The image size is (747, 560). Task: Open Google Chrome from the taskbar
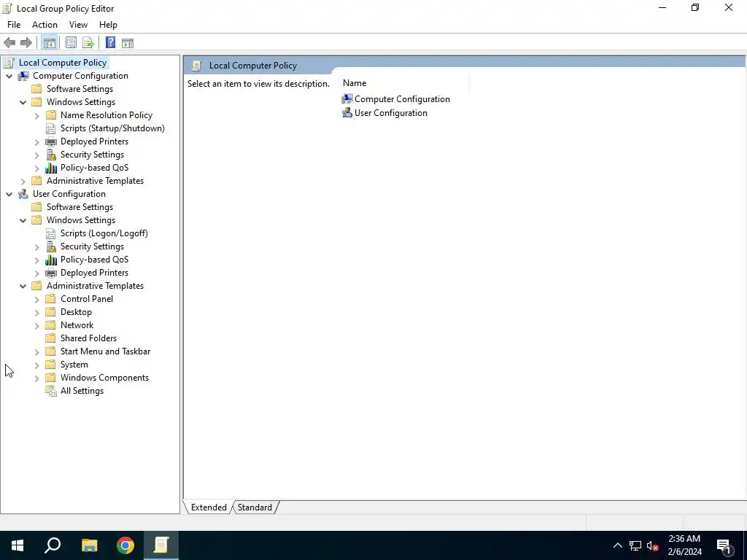click(x=125, y=545)
